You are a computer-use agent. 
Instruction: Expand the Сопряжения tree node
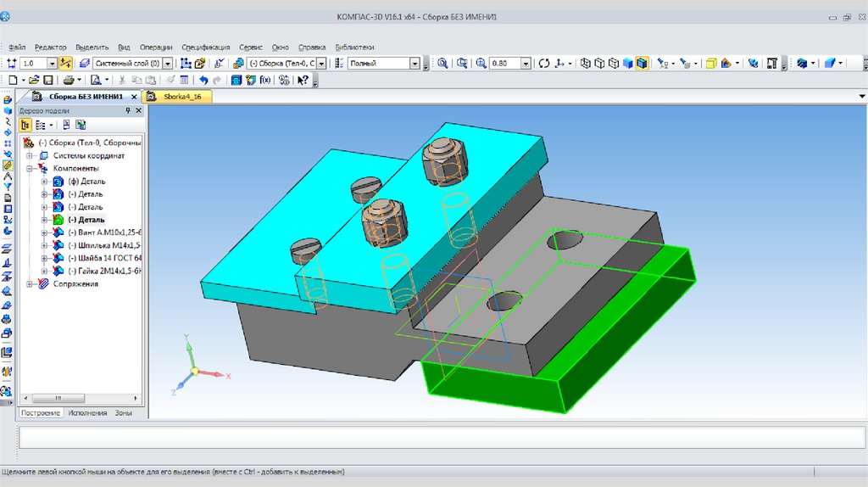pyautogui.click(x=31, y=283)
